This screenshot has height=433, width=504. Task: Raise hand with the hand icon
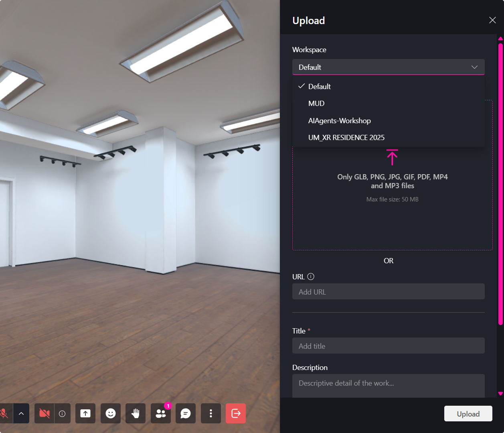[x=136, y=413]
